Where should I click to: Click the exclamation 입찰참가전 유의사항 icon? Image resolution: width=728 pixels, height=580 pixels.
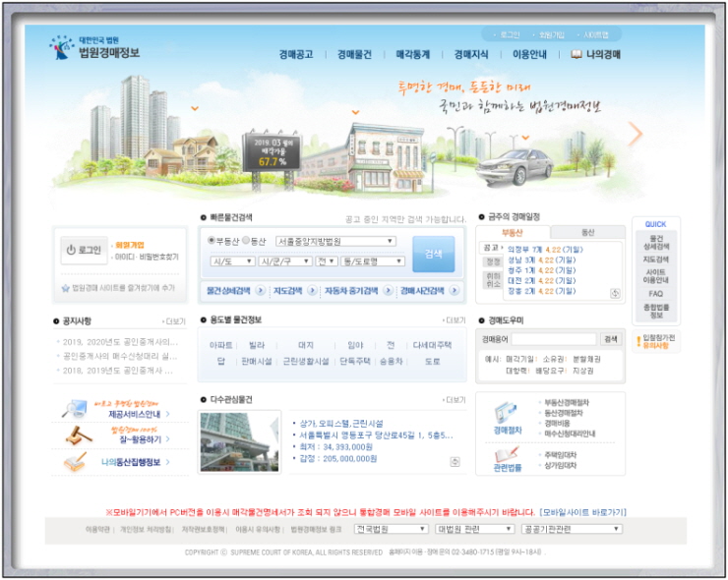638,341
